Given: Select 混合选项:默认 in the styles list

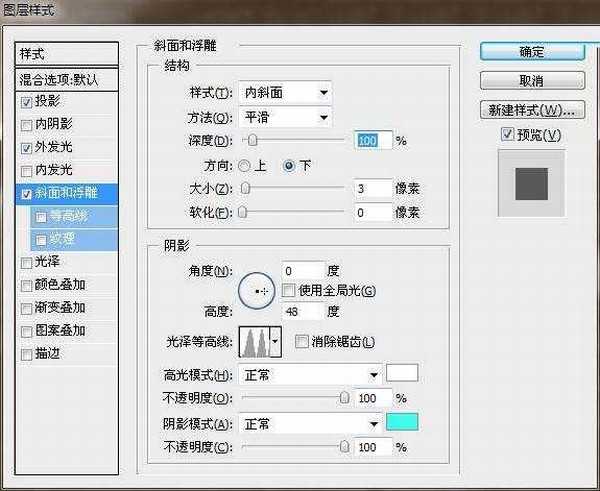Looking at the screenshot, I should pyautogui.click(x=67, y=78).
